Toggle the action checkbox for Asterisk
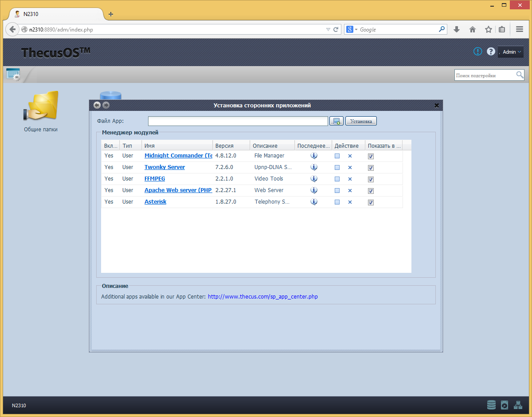 click(x=337, y=202)
